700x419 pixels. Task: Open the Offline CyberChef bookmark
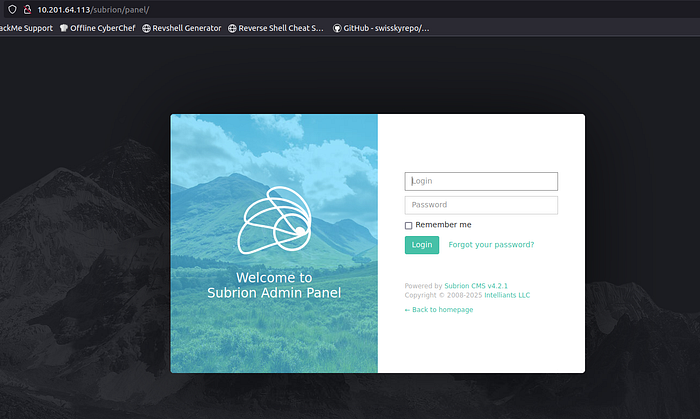pyautogui.click(x=97, y=28)
